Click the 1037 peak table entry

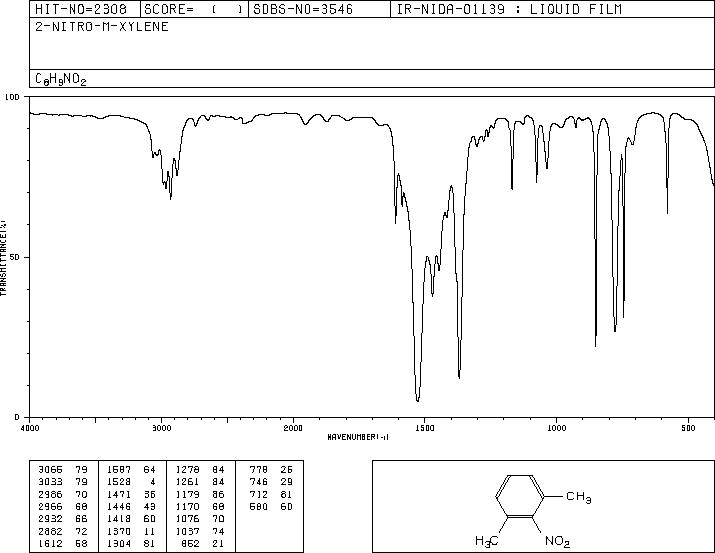click(x=187, y=531)
